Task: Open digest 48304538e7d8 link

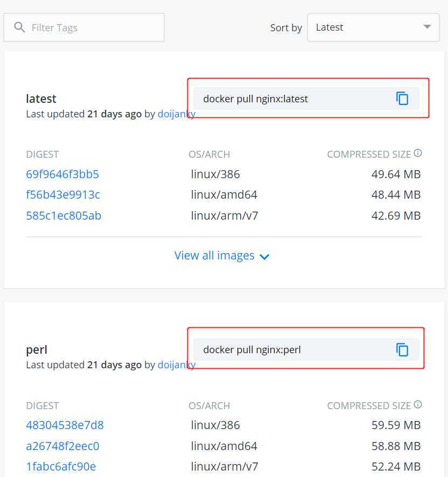Action: [x=65, y=425]
